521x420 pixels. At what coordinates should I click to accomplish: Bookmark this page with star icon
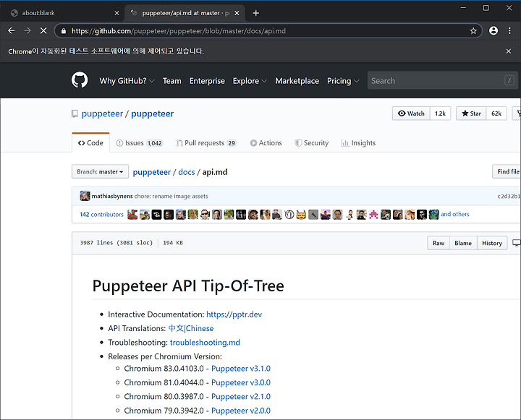(x=473, y=31)
